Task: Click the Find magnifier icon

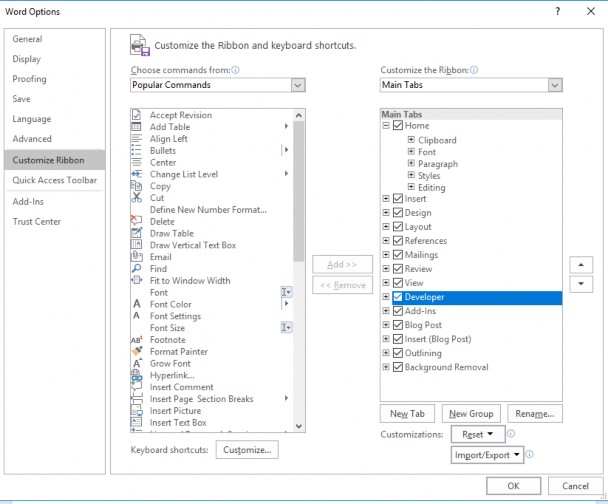Action: tap(136, 268)
